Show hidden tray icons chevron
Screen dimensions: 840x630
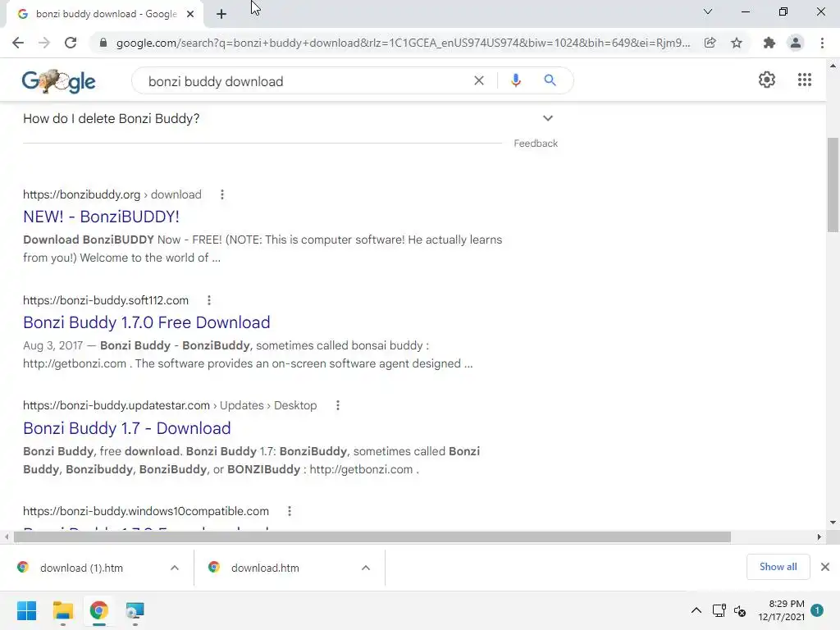coord(696,610)
